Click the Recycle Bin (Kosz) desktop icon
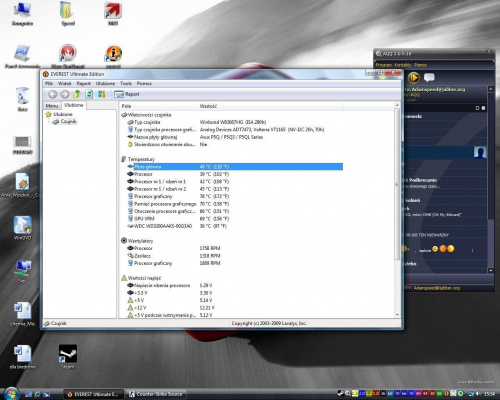 click(23, 99)
